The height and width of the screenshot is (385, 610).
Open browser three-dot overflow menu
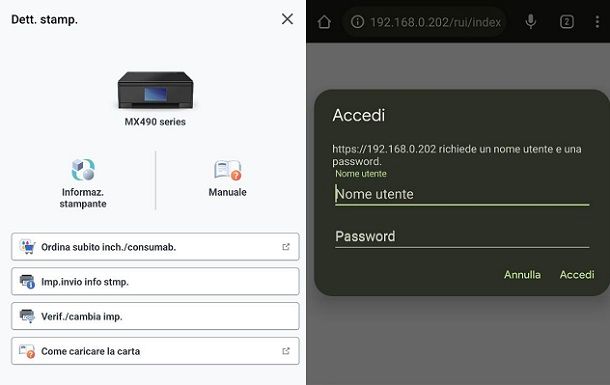[x=597, y=22]
